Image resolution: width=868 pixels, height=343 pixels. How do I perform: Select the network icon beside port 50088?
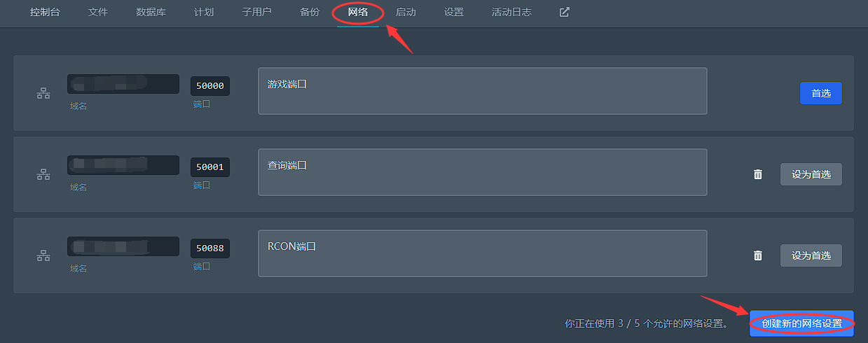point(43,255)
